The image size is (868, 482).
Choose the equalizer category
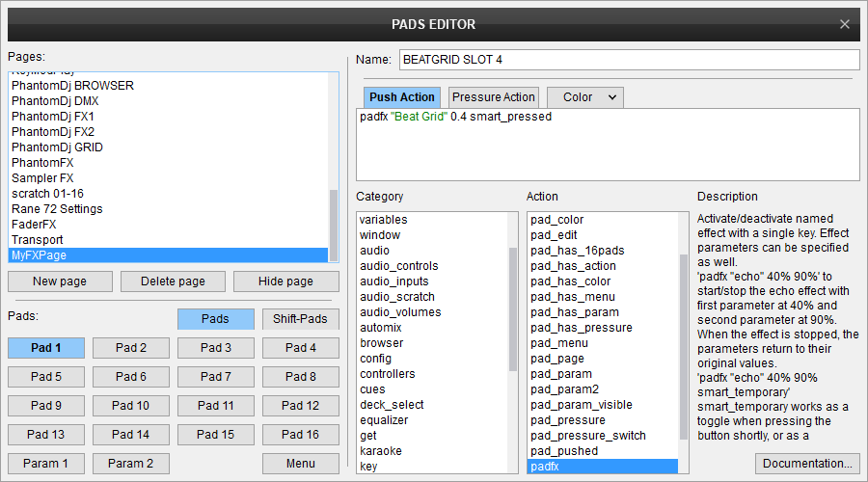coord(384,420)
